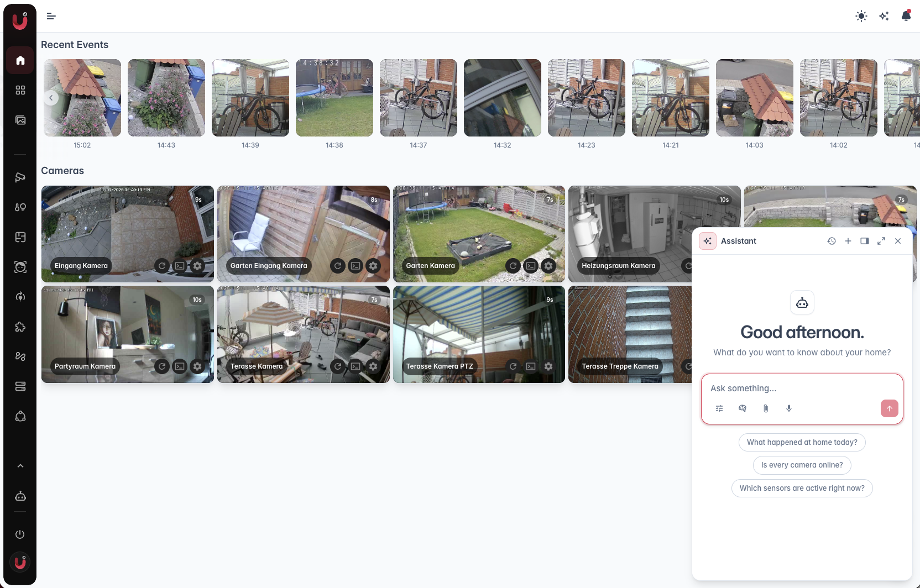Viewport: 920px width, 588px height.
Task: Collapse the sidebar chevron-up expander
Action: click(x=20, y=466)
